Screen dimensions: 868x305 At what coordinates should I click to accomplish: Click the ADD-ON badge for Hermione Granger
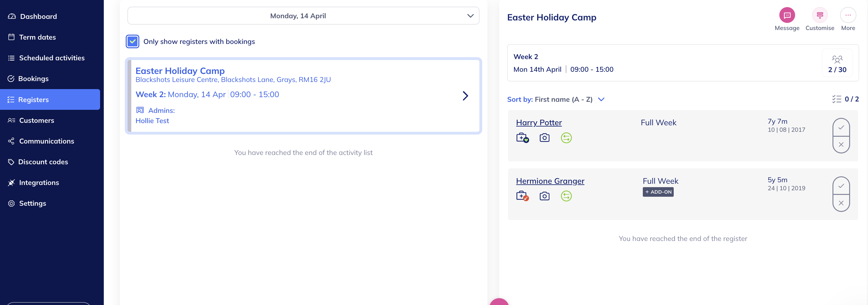[658, 192]
